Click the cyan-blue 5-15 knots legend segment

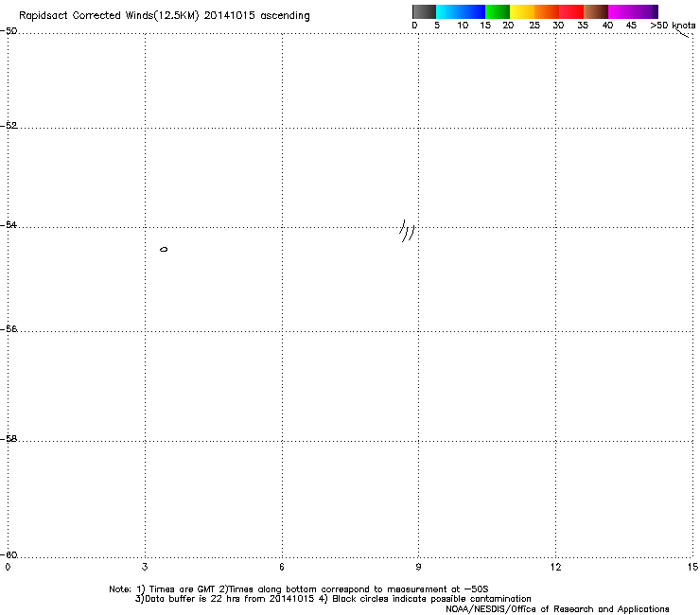pyautogui.click(x=461, y=11)
